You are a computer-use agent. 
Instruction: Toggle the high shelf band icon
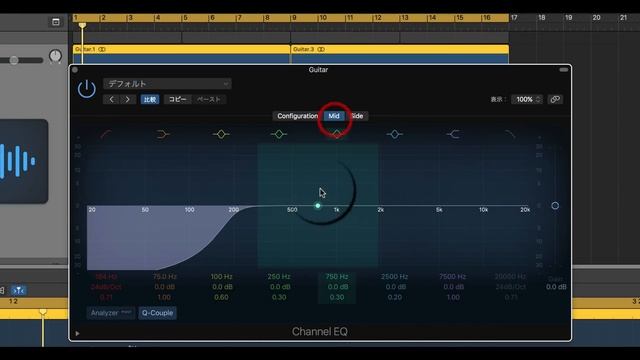pos(453,134)
